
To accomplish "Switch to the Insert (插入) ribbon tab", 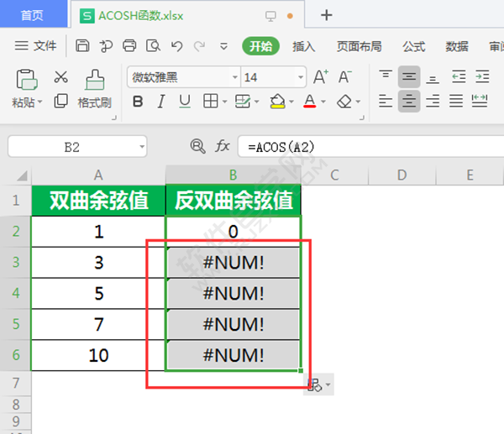I will (303, 46).
